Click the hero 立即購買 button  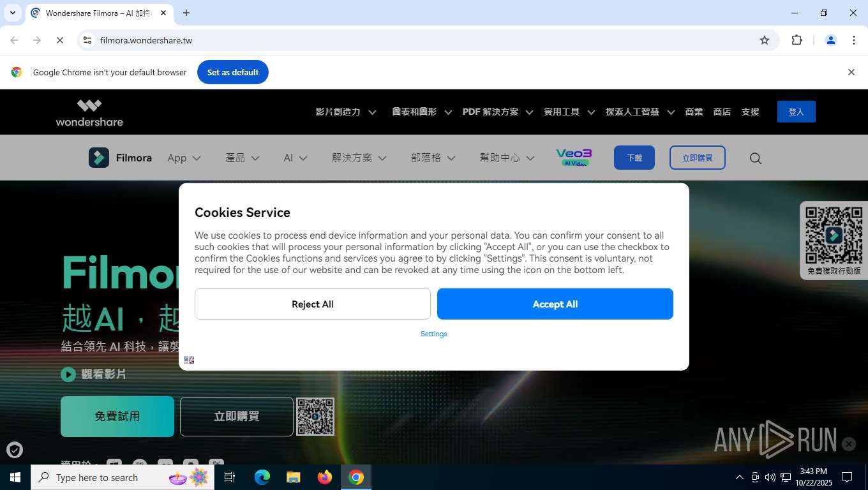[x=237, y=417]
